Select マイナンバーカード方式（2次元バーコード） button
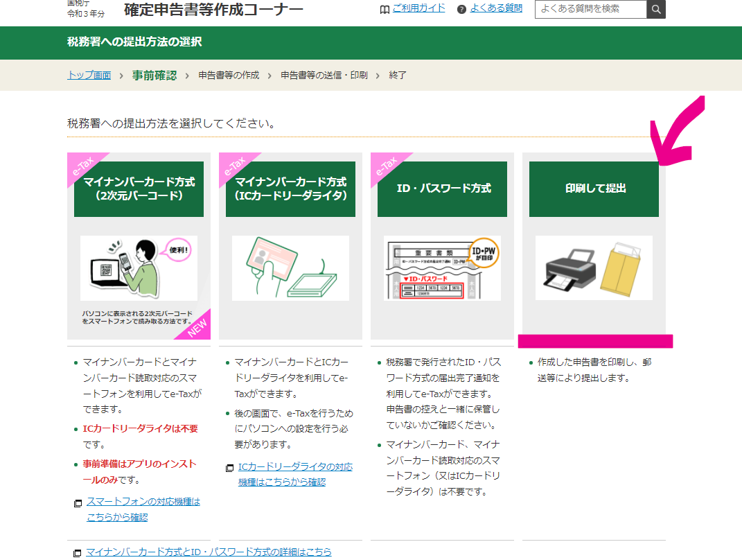The height and width of the screenshot is (560, 742). coord(139,189)
